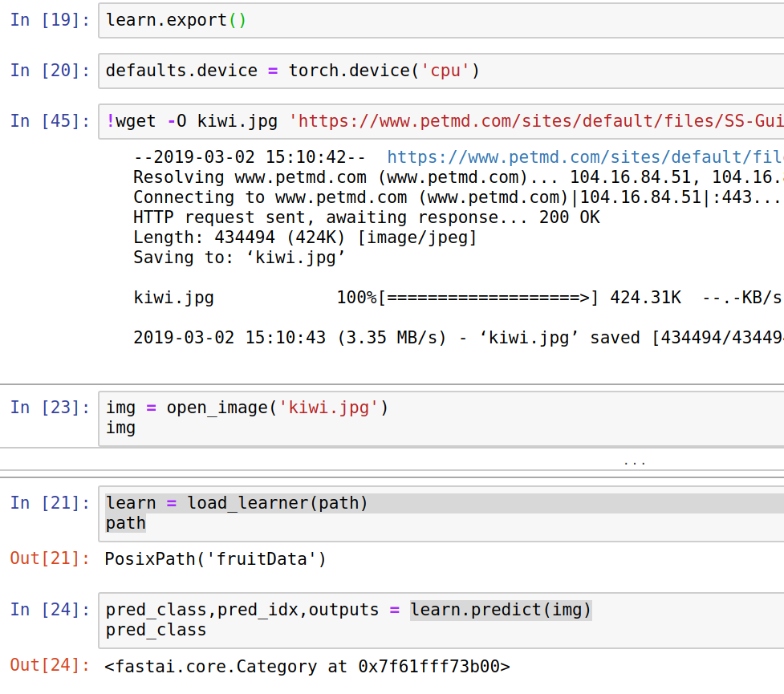Click the open_image('kiwi.jpg') code line
Screen dimensions: 784x694
pyautogui.click(x=246, y=408)
